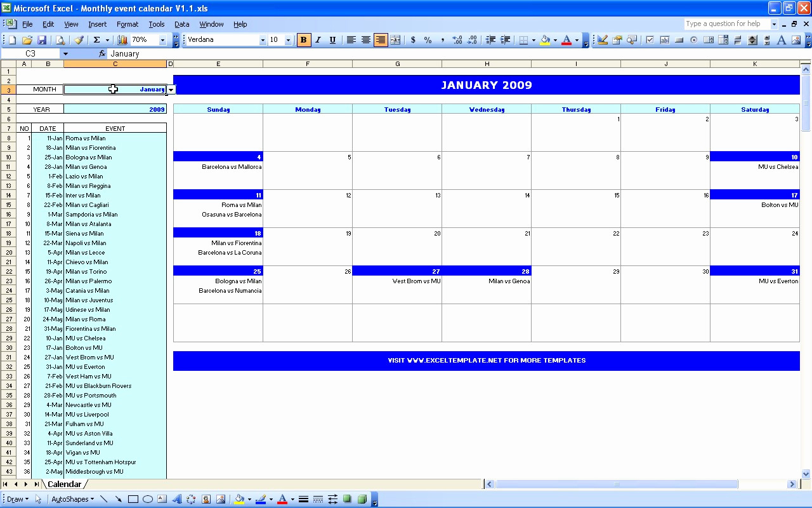Open the Borders dropdown arrow
Viewport: 812px width, 508px height.
[x=534, y=40]
